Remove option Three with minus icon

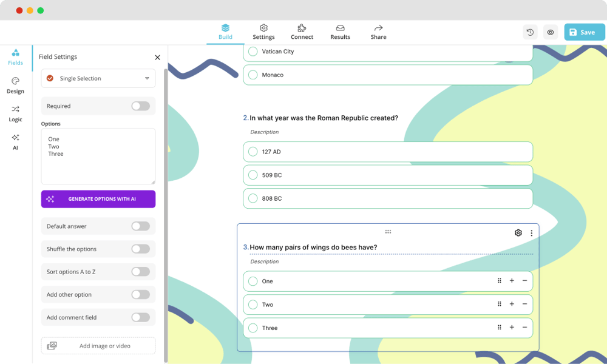pos(525,328)
